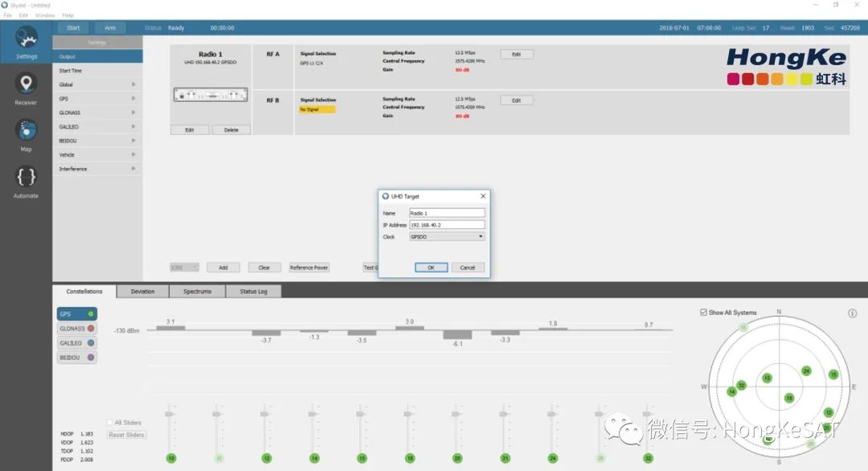868x471 pixels.
Task: Click the Reference Power button
Action: pos(309,268)
